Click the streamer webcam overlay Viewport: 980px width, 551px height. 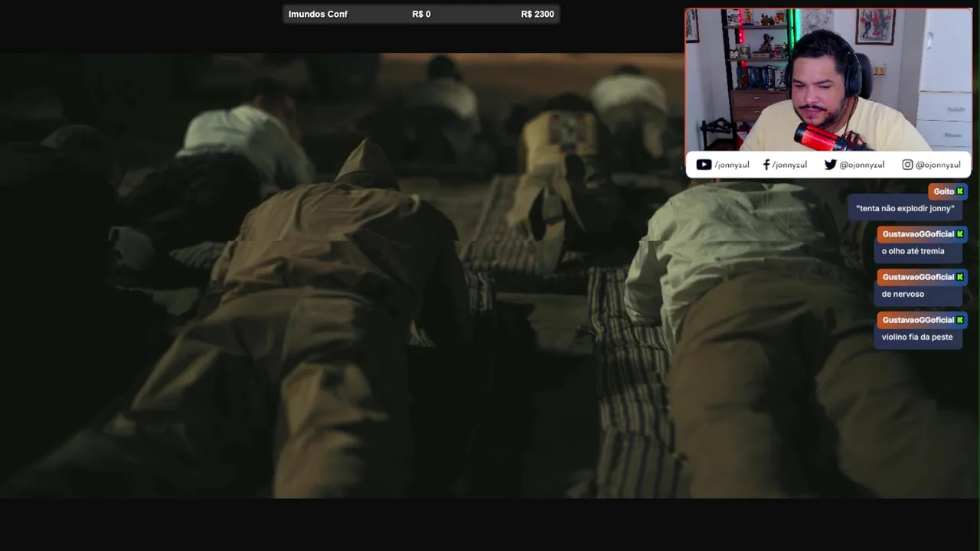(828, 80)
